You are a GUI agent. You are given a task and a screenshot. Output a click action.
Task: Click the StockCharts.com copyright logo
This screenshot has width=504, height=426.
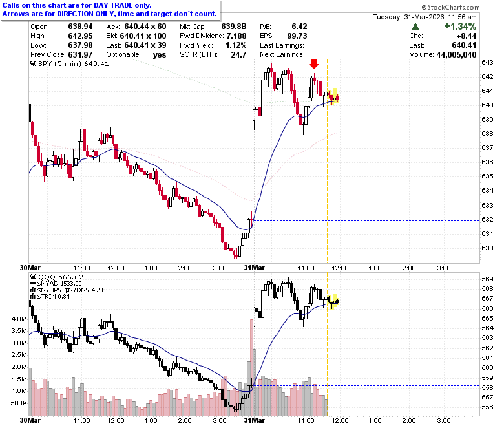click(450, 7)
